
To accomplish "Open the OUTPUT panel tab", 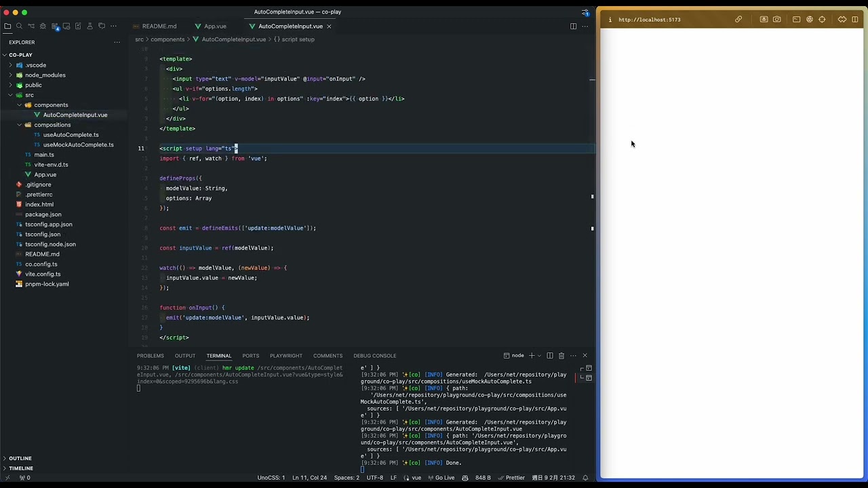I will point(185,356).
